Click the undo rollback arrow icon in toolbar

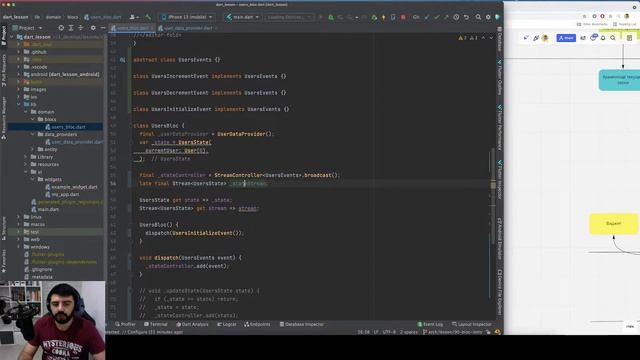click(x=466, y=17)
